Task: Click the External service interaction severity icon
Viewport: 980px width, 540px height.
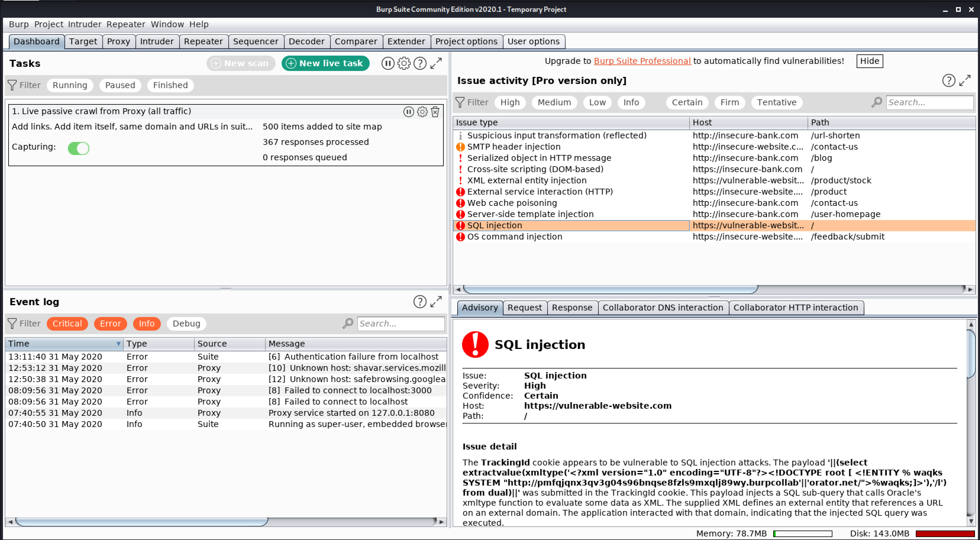Action: (460, 192)
